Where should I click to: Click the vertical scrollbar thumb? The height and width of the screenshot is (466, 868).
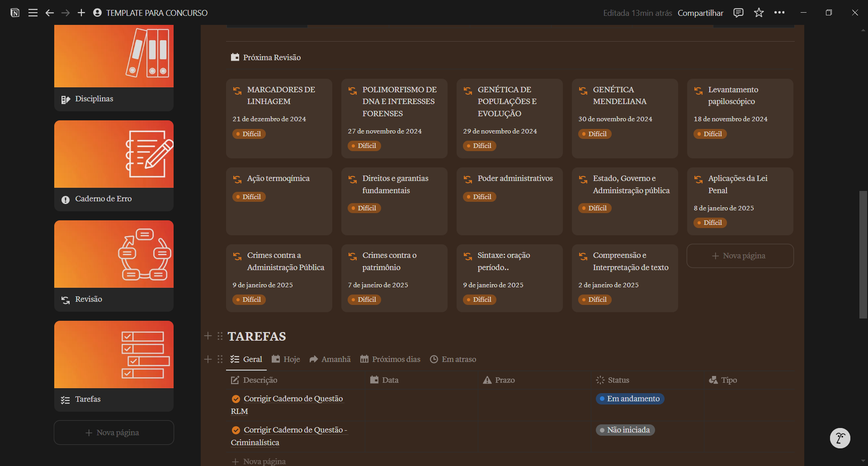pyautogui.click(x=863, y=254)
